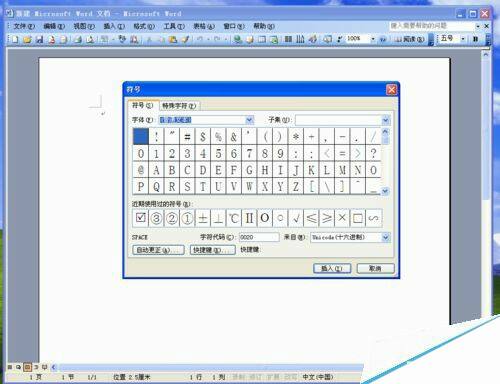Viewport: 500px width, 384px height.
Task: Open the 来自 Unicode source dropdown
Action: (386, 237)
